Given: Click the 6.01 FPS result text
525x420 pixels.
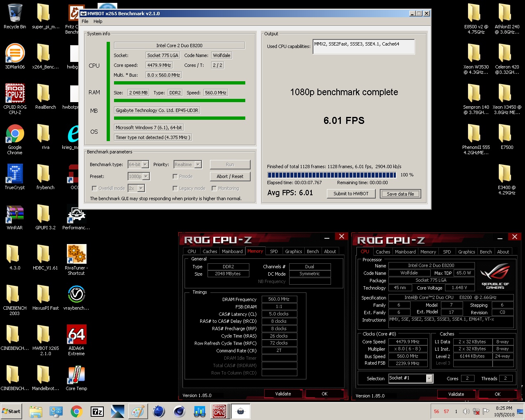Looking at the screenshot, I should 344,121.
